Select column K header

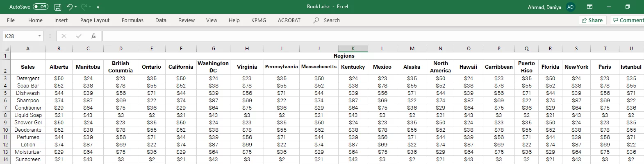click(x=353, y=48)
